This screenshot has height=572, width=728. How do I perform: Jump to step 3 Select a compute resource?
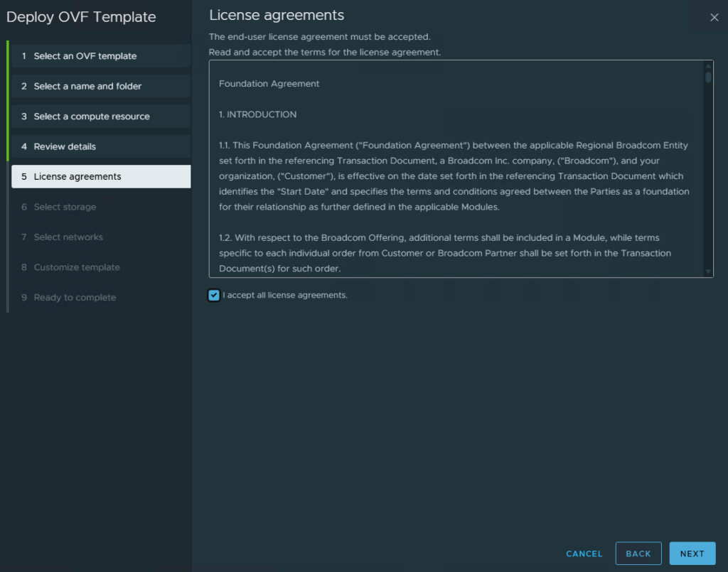[x=101, y=117]
